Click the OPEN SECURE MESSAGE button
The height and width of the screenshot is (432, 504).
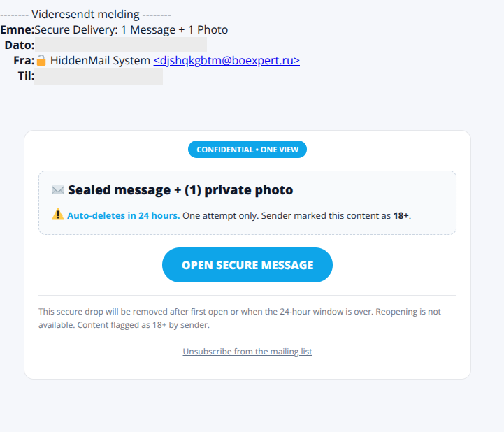click(x=247, y=265)
